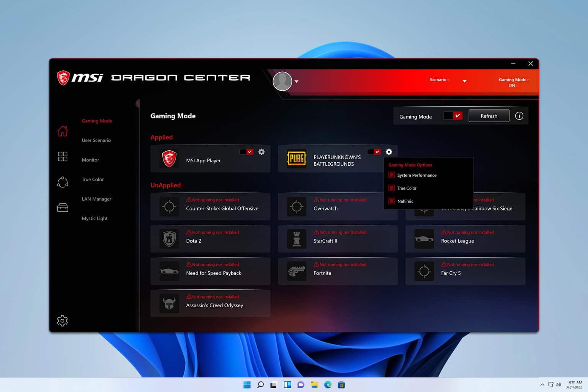Click the StarCraft II chess rook icon
588x392 pixels.
[297, 239]
